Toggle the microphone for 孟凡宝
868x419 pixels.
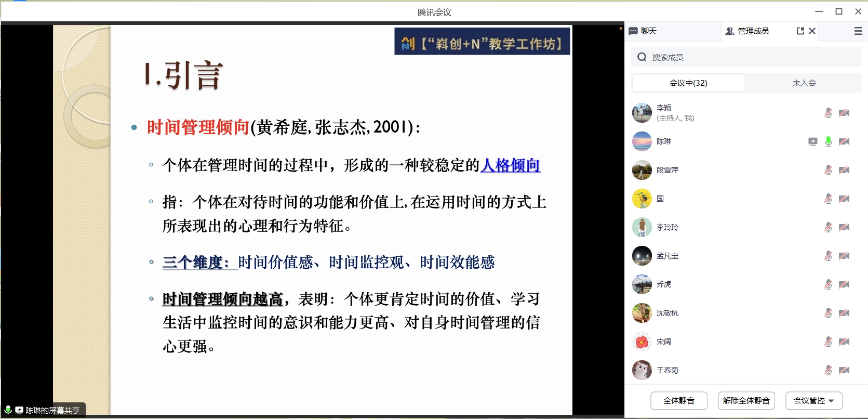[x=829, y=256]
